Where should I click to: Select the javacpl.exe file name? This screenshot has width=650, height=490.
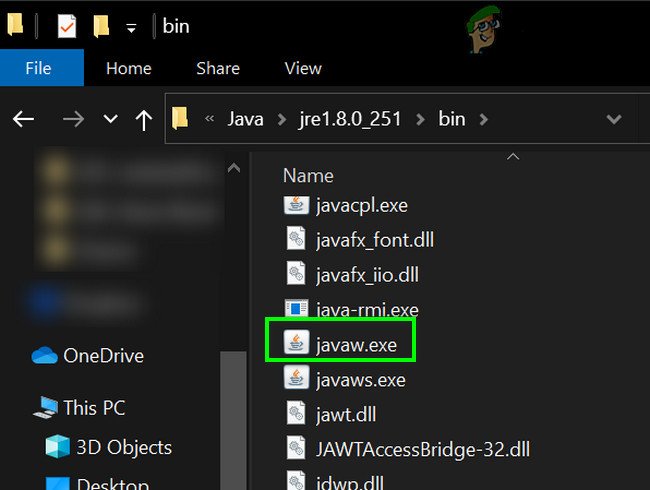361,206
